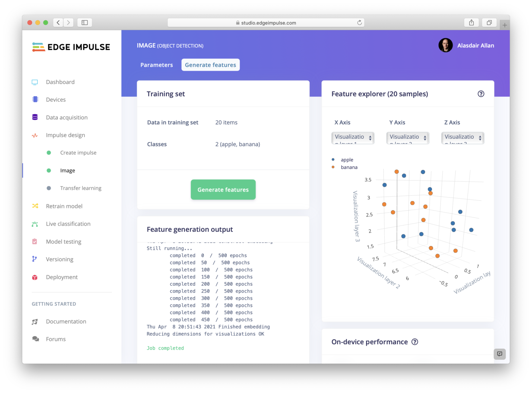Open the Z Axis layer selector
Viewport: 532px width, 393px height.
tap(462, 138)
